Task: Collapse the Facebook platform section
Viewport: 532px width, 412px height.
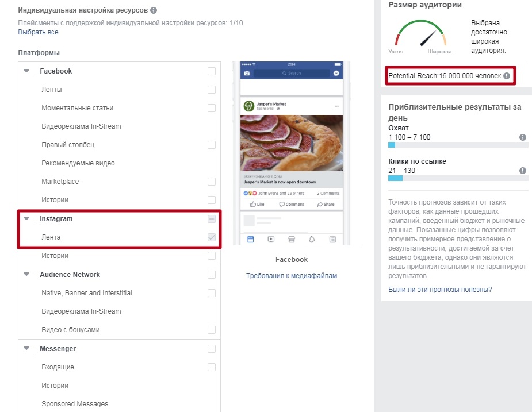Action: (x=26, y=71)
